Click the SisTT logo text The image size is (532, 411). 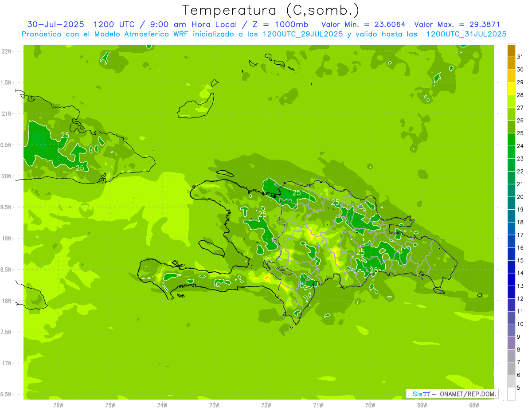[x=421, y=394]
